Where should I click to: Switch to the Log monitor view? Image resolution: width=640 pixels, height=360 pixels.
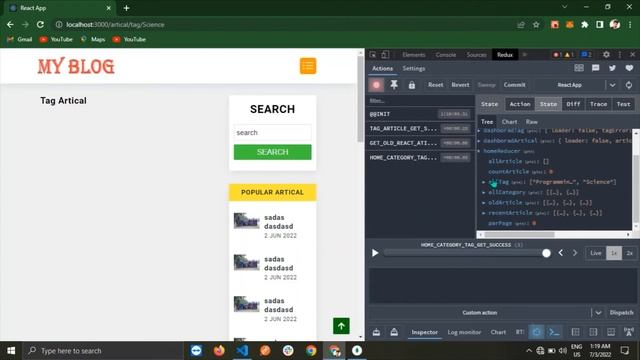tap(464, 332)
